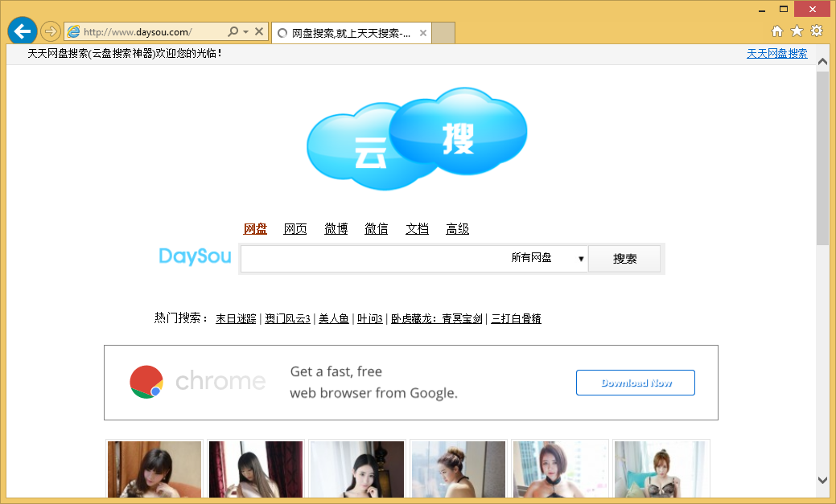Screen dimensions: 836x504
Task: Select the 微信 search category
Action: [376, 228]
